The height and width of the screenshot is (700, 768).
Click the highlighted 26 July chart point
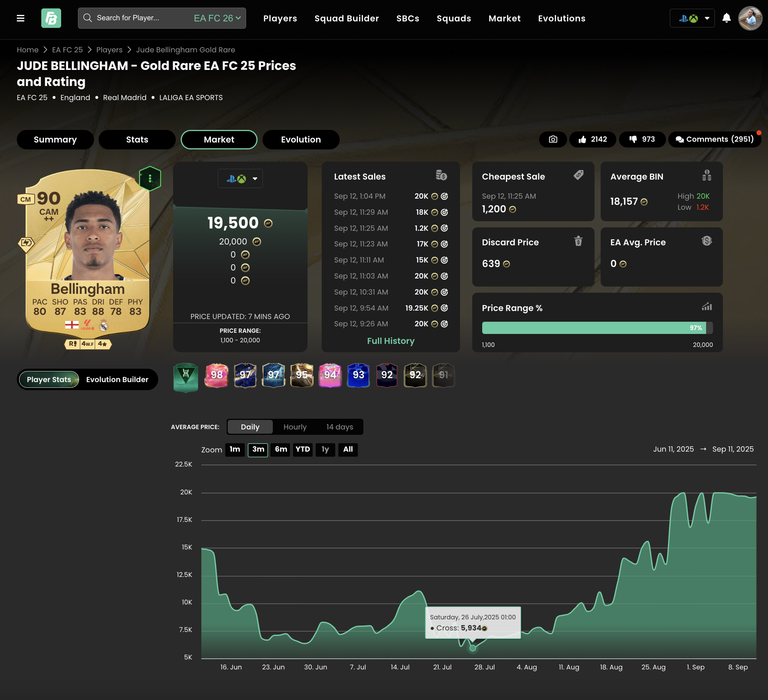(x=473, y=648)
